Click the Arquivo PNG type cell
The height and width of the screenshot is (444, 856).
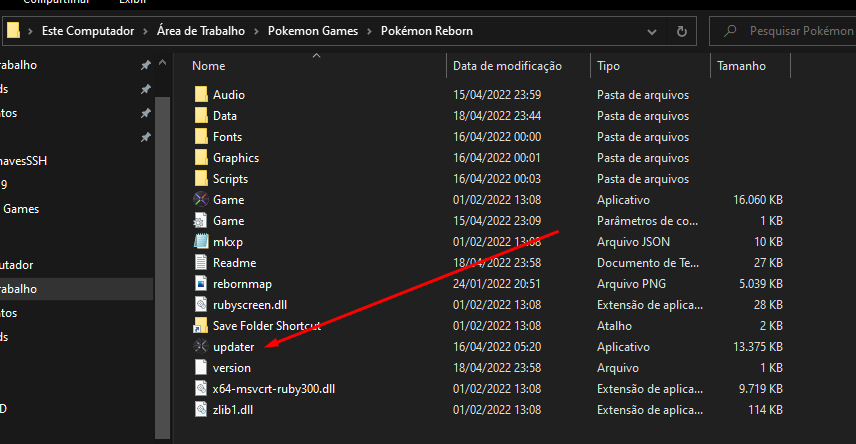pos(632,284)
